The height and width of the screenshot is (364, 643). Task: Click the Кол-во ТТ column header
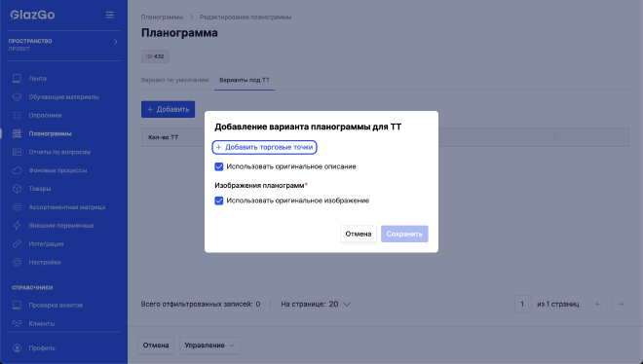[164, 137]
